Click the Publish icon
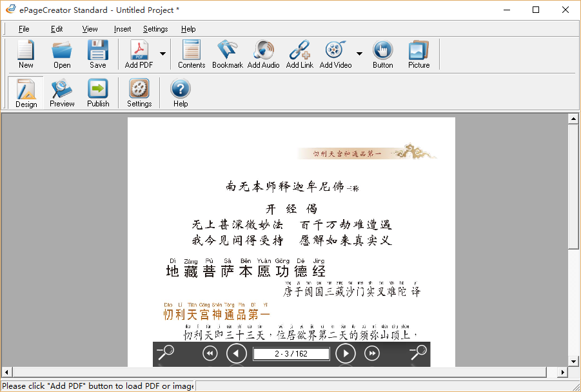This screenshot has width=581, height=392. click(x=98, y=93)
